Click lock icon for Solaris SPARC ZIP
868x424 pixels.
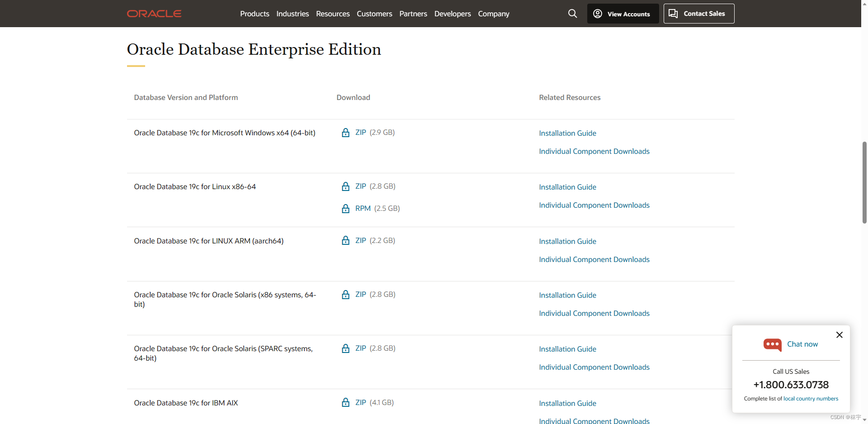tap(346, 348)
